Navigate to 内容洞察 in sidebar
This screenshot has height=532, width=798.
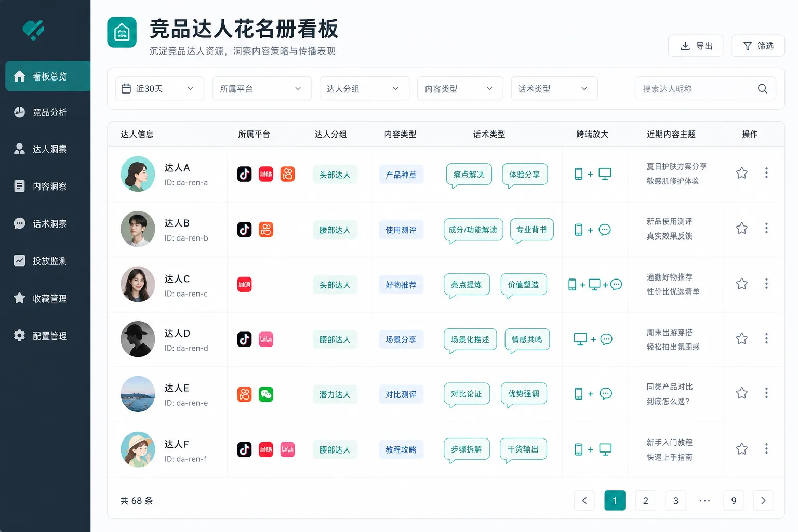[48, 186]
